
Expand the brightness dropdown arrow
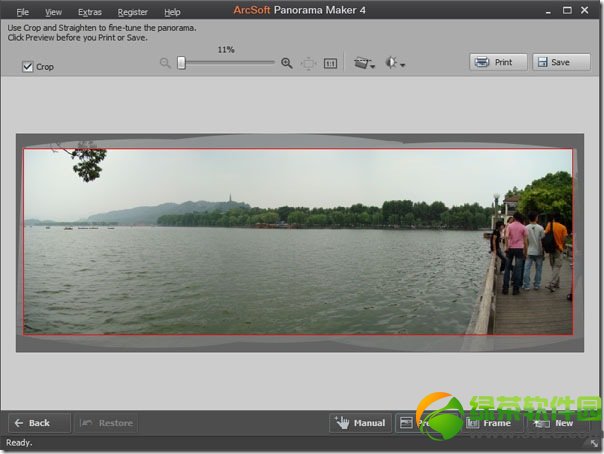(403, 65)
